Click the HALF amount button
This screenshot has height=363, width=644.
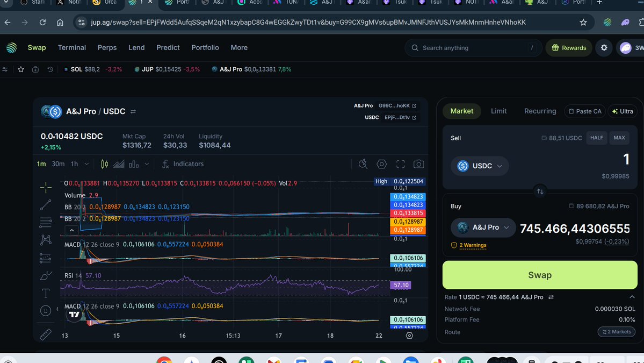pyautogui.click(x=597, y=138)
